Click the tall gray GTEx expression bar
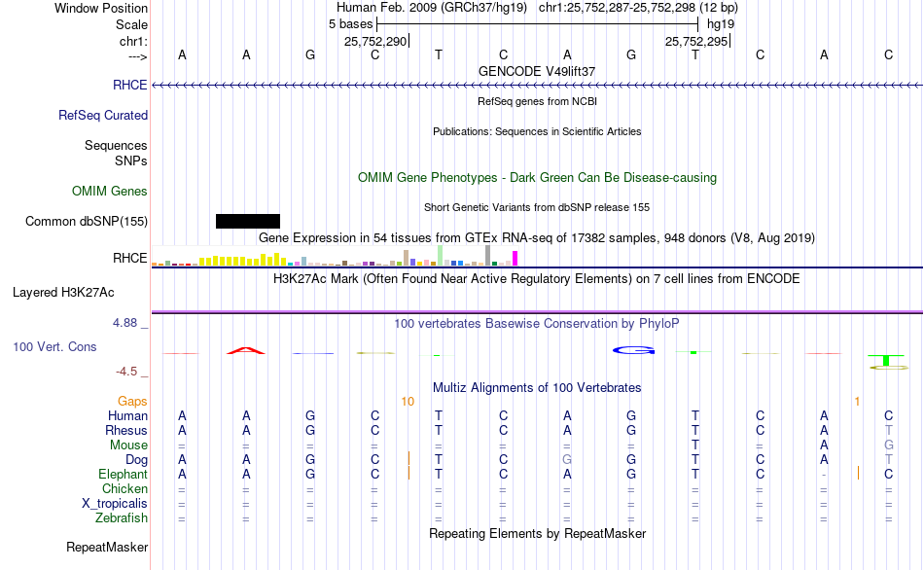 488,255
